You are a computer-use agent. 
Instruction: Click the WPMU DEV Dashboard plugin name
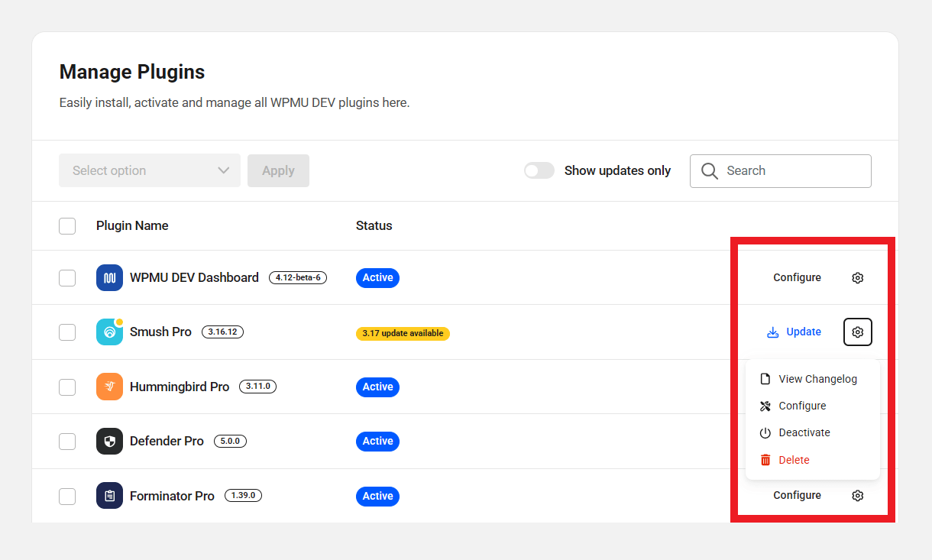point(194,278)
